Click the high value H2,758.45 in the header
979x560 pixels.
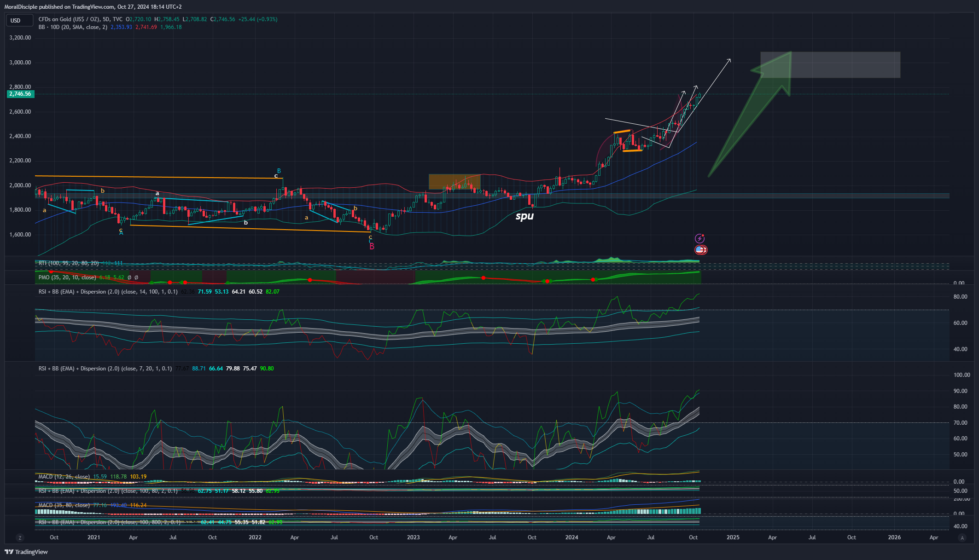pos(167,19)
